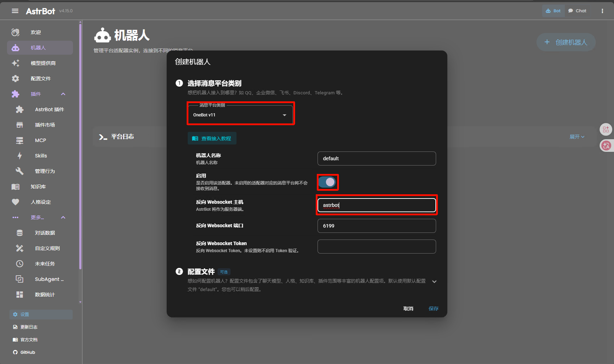Click the Skills lightning bolt icon
Screen dimensions: 614x364
point(20,156)
